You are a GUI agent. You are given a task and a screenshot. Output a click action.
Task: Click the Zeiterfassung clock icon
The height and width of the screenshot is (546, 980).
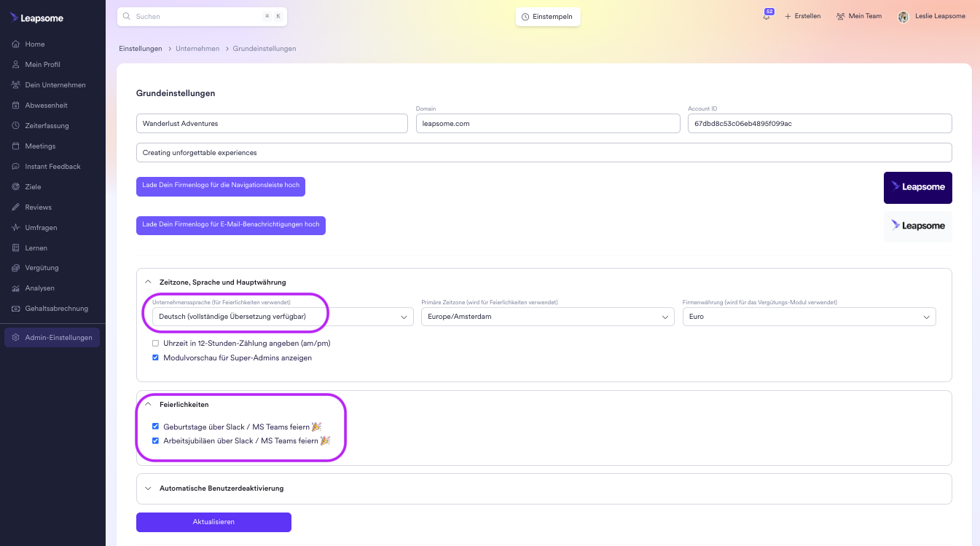point(15,126)
